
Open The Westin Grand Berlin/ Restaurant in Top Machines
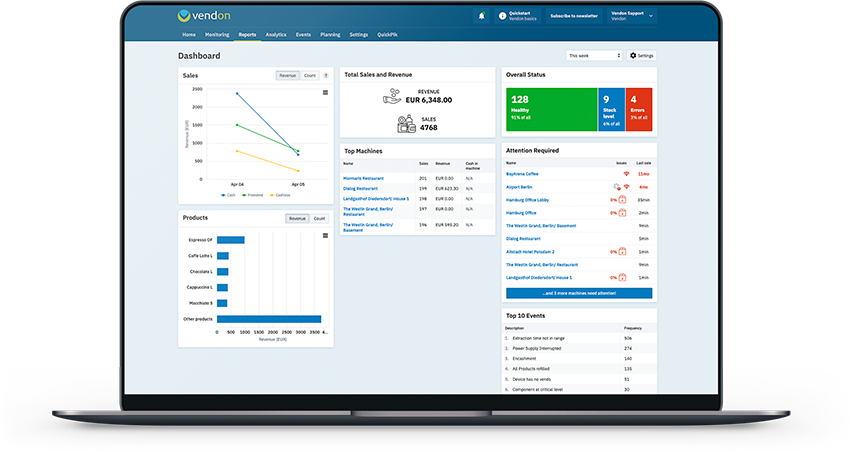tap(368, 211)
